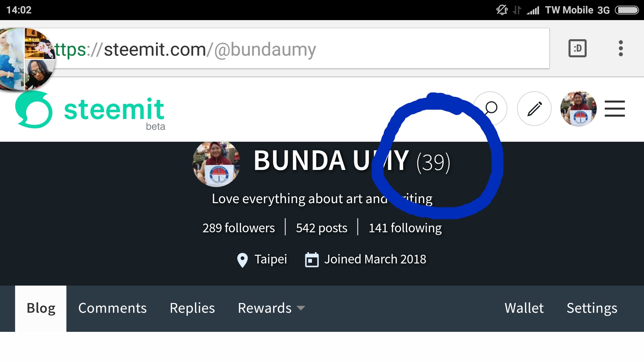
Task: Open the hamburger menu icon
Action: tap(614, 109)
